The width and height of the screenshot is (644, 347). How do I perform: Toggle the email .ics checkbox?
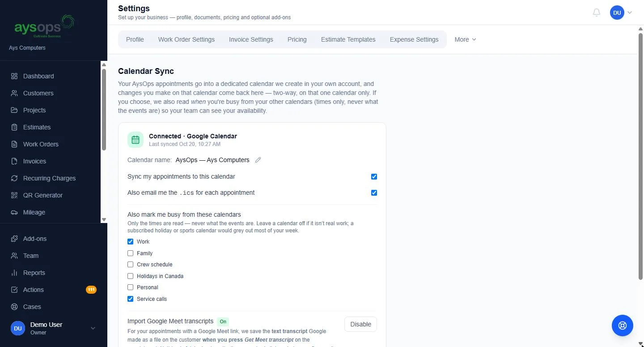tap(374, 193)
